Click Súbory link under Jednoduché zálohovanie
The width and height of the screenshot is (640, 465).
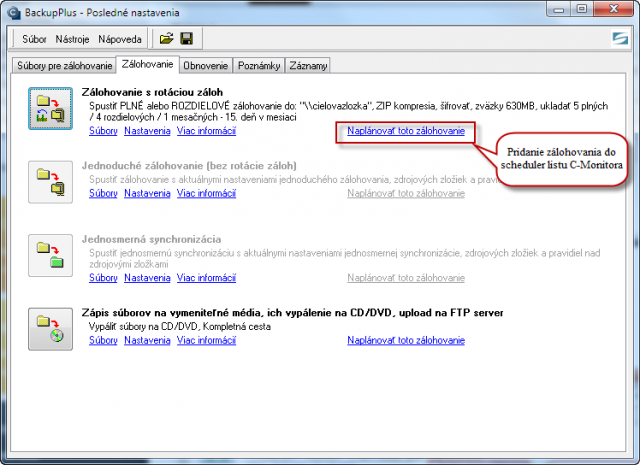pyautogui.click(x=103, y=193)
